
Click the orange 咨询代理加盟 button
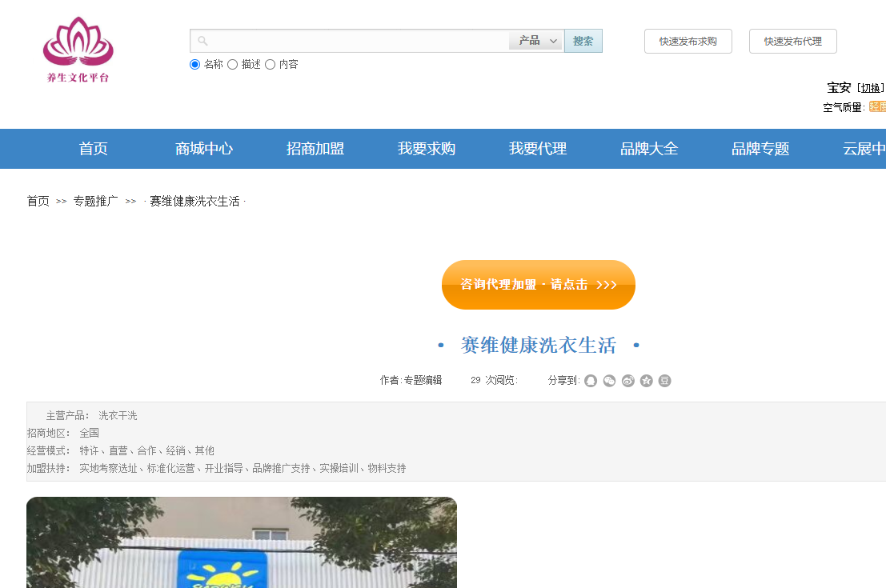(539, 285)
